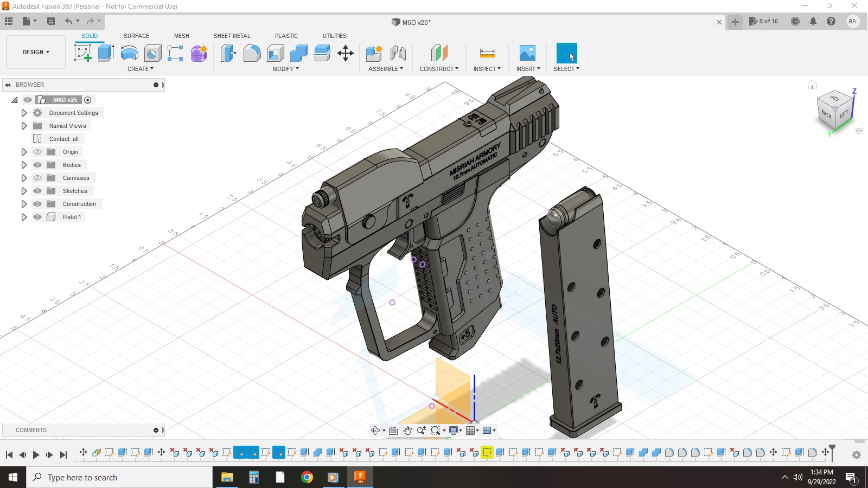Switch to the SHEET METAL tab
This screenshot has height=488, width=868.
pyautogui.click(x=232, y=36)
